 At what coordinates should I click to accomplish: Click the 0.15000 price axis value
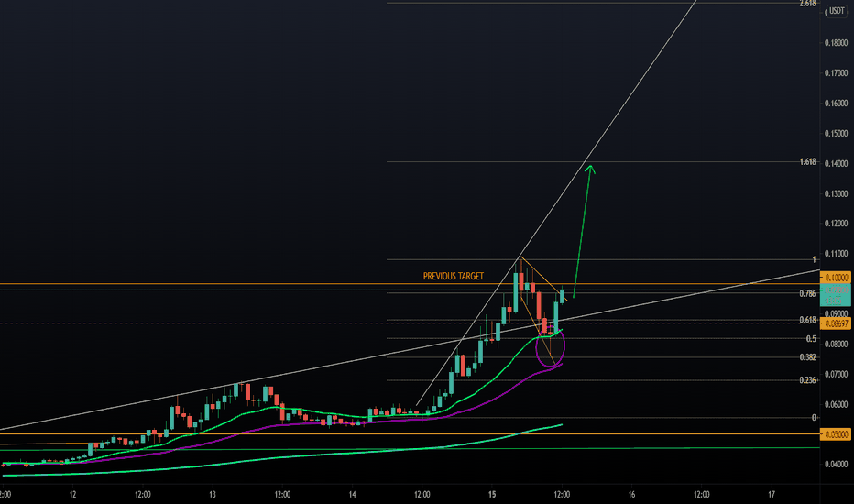[836, 134]
